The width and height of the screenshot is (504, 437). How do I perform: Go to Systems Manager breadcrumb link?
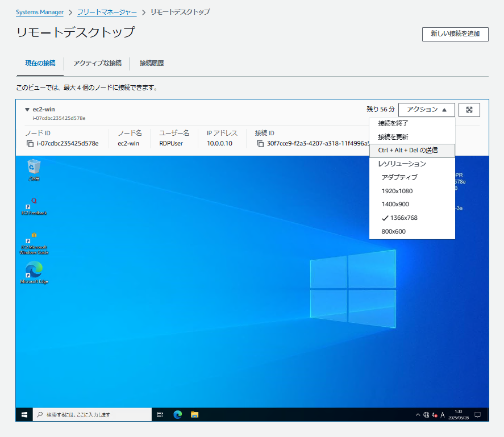40,13
